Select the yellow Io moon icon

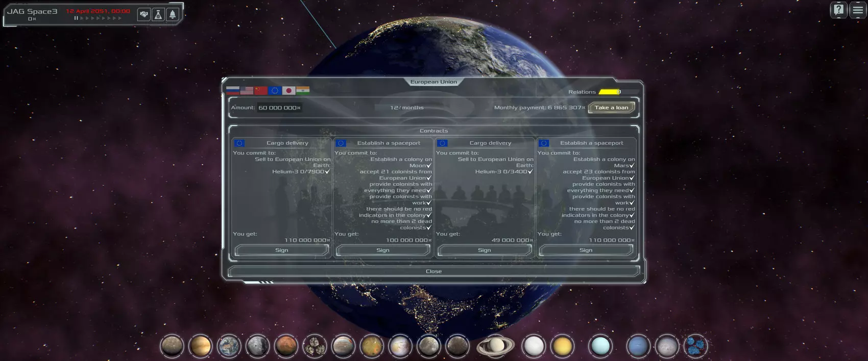click(372, 346)
